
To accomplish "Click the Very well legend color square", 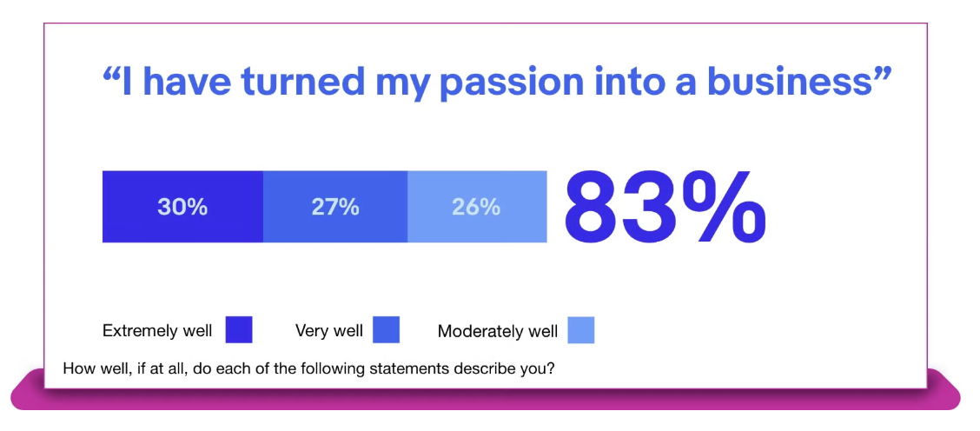I will [x=386, y=330].
